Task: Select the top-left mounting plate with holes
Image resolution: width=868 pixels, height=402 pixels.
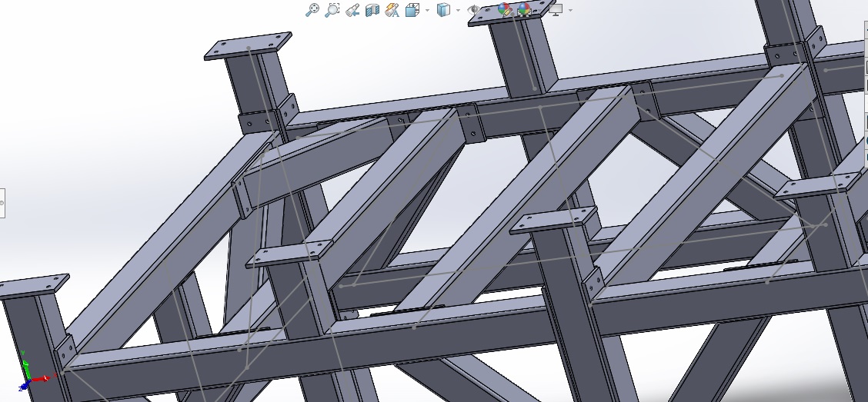Action: (x=248, y=46)
